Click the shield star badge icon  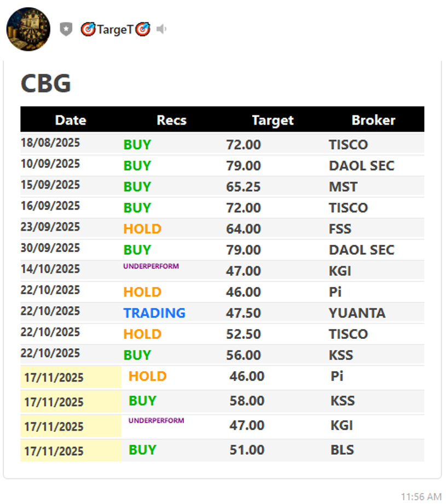coord(66,30)
